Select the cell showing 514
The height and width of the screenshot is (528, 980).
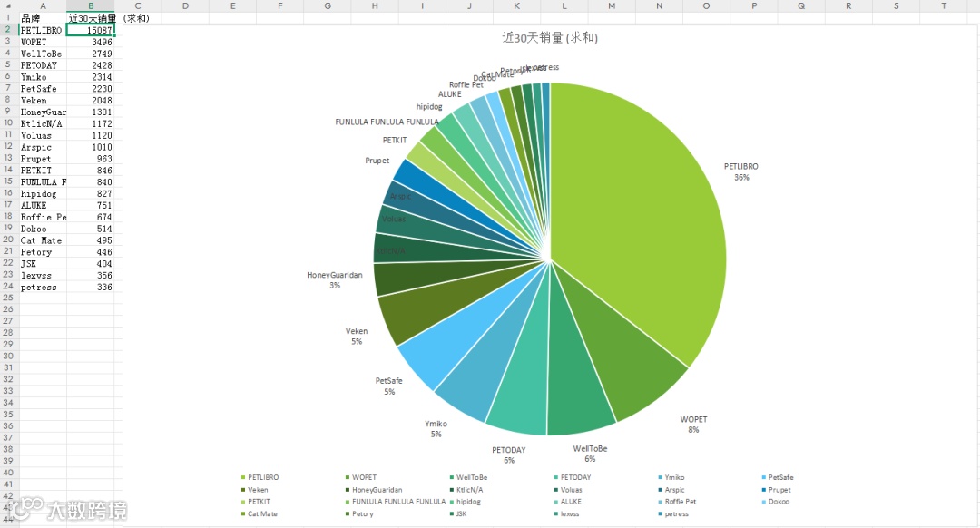coord(91,229)
